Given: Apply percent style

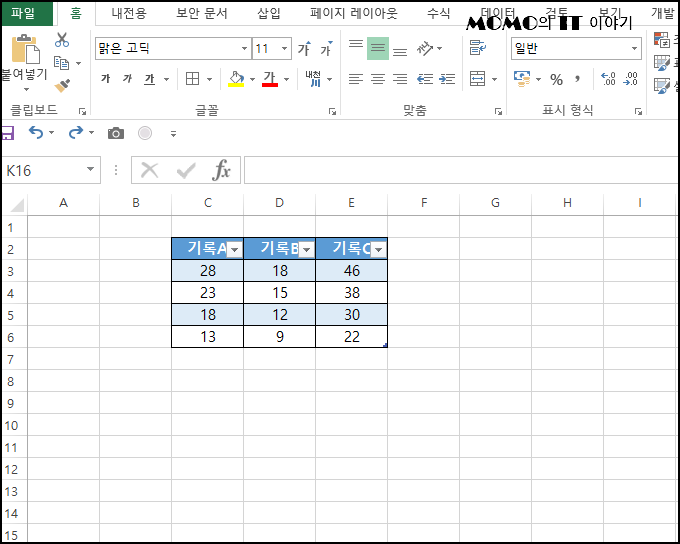Looking at the screenshot, I should 556,79.
